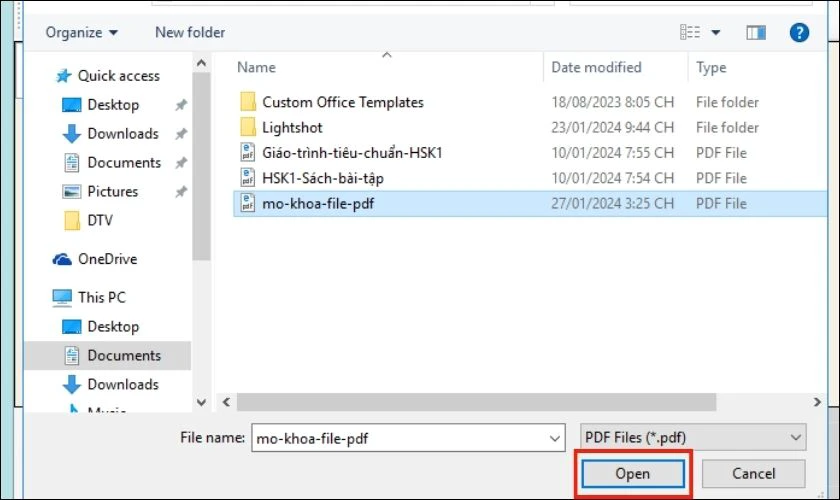Click the New folder button
840x500 pixels.
coord(190,33)
